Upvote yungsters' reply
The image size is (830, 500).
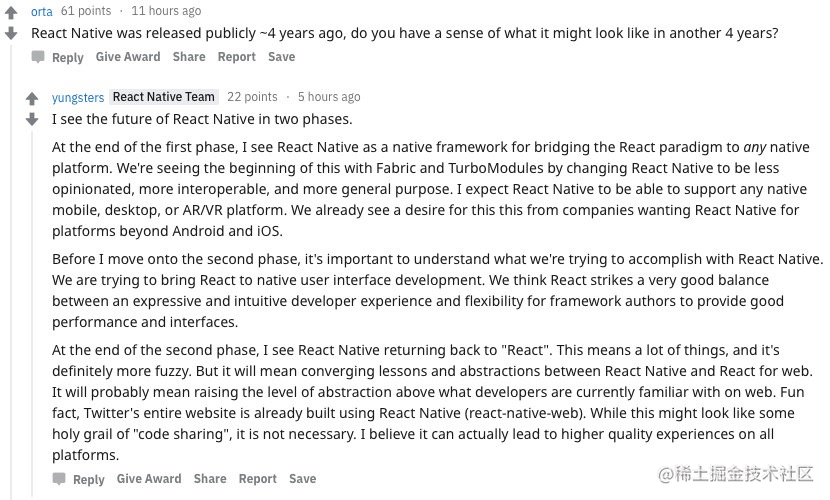[32, 98]
